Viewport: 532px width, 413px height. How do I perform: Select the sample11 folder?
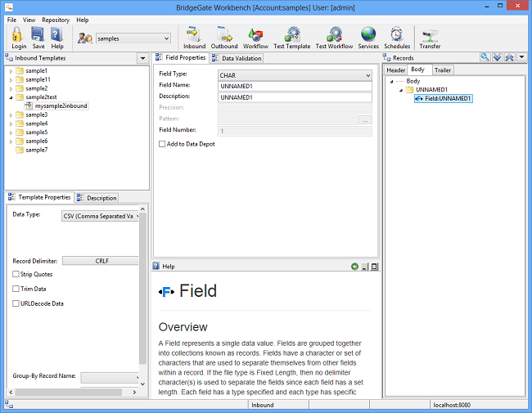[x=38, y=79]
